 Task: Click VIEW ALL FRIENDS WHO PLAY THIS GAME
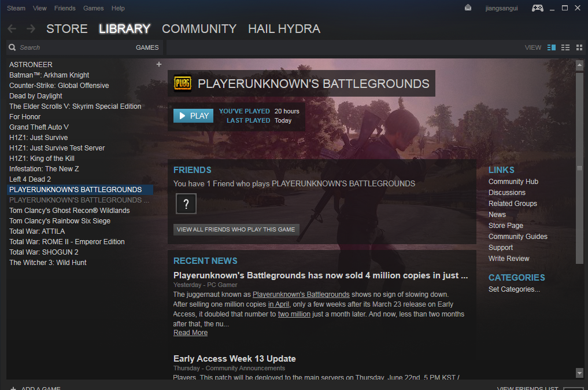tap(236, 229)
